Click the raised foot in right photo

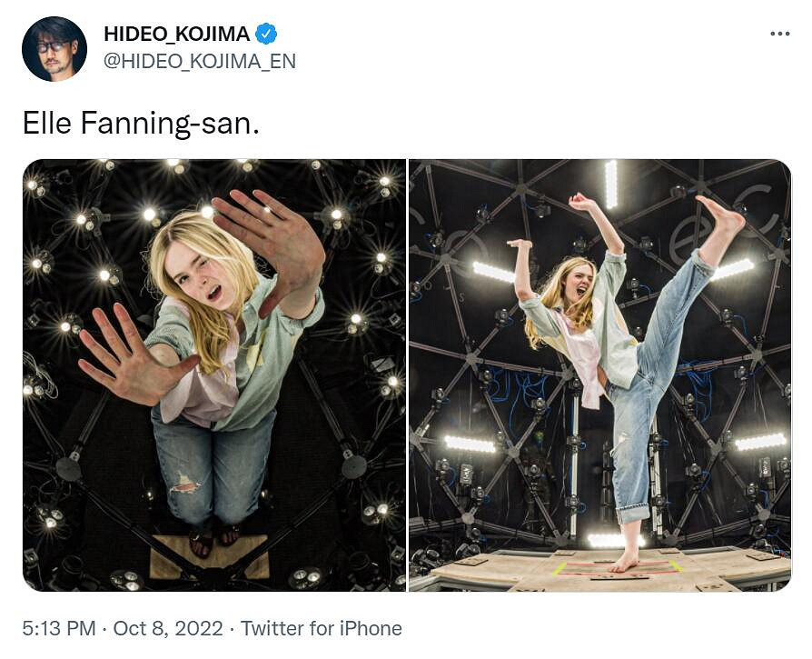click(x=725, y=217)
